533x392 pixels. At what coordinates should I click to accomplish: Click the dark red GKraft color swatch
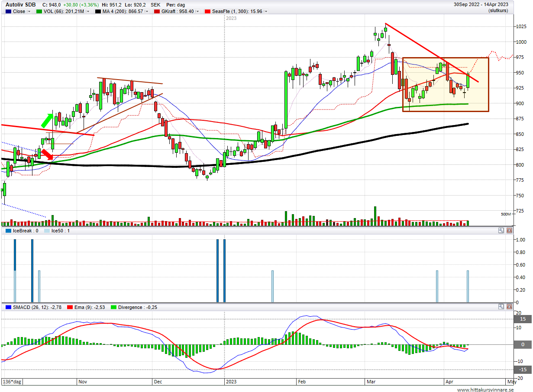157,12
